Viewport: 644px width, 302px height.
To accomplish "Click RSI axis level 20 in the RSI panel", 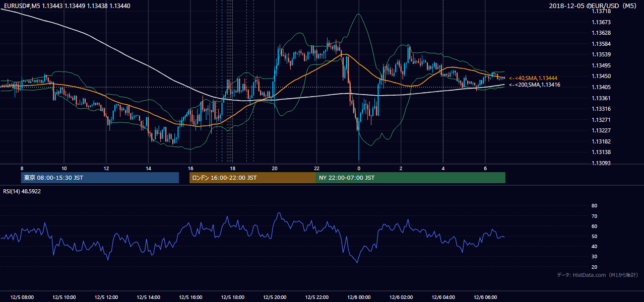I will pyautogui.click(x=594, y=267).
